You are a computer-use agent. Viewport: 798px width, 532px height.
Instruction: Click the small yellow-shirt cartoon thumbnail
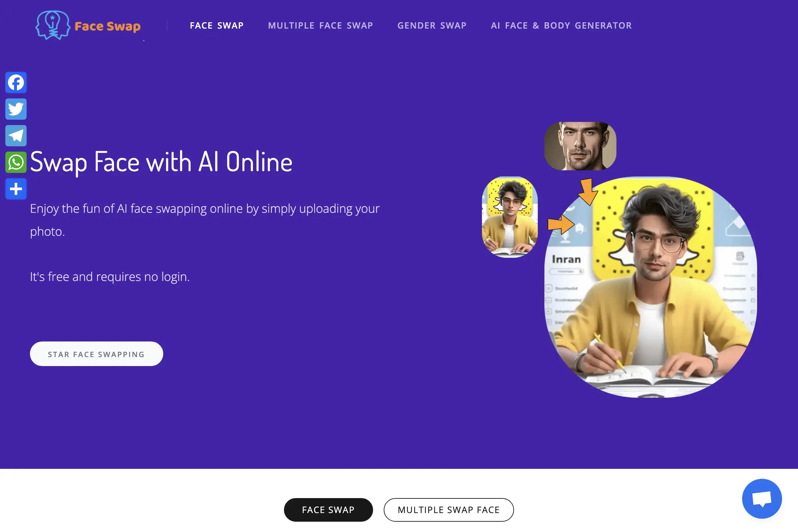[510, 217]
